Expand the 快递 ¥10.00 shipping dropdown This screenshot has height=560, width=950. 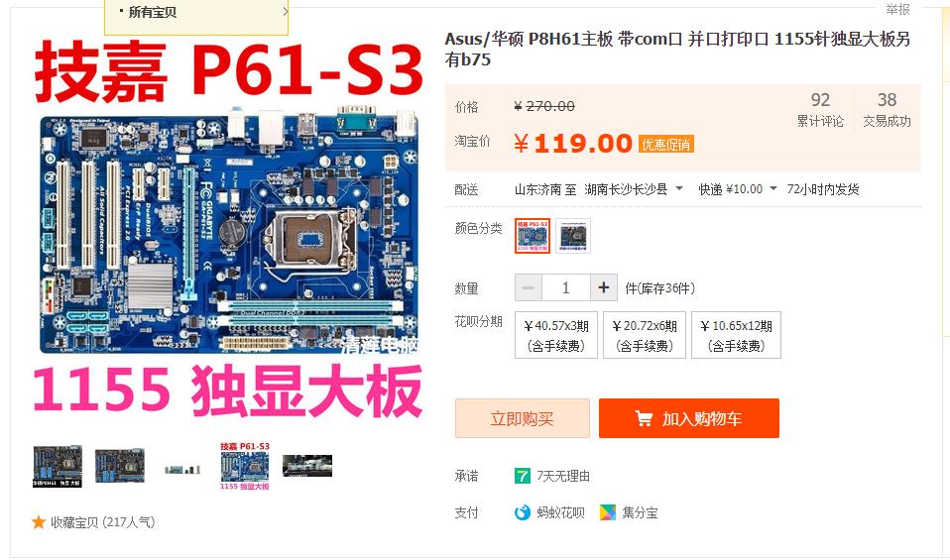(x=738, y=189)
